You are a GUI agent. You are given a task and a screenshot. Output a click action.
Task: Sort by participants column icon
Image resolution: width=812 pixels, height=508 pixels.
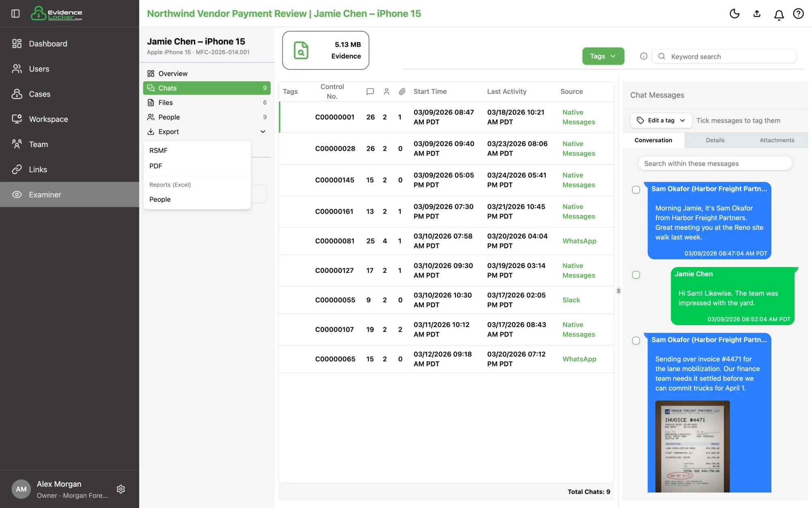[387, 91]
